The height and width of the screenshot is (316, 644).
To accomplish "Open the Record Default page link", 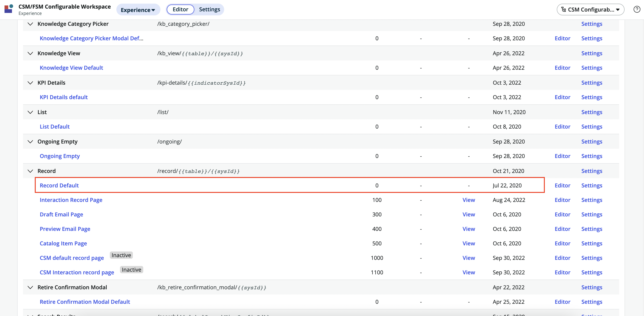I will [x=59, y=186].
